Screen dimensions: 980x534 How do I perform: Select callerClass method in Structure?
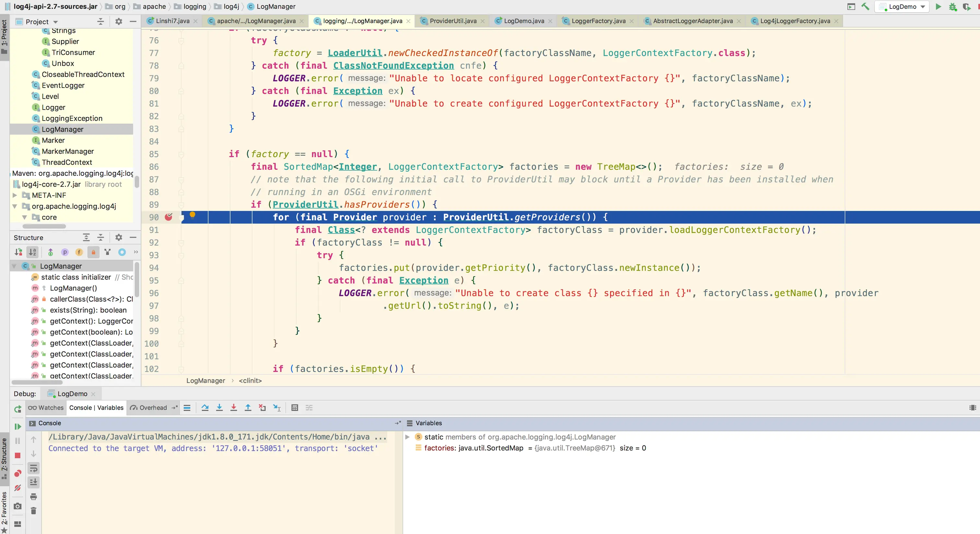91,299
